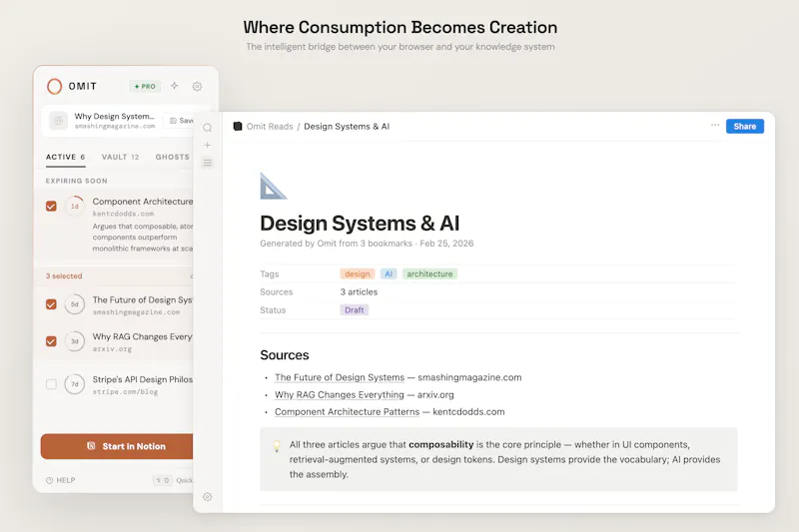Go to Omit Reads breadcrumb
This screenshot has height=532, width=799.
pos(270,126)
